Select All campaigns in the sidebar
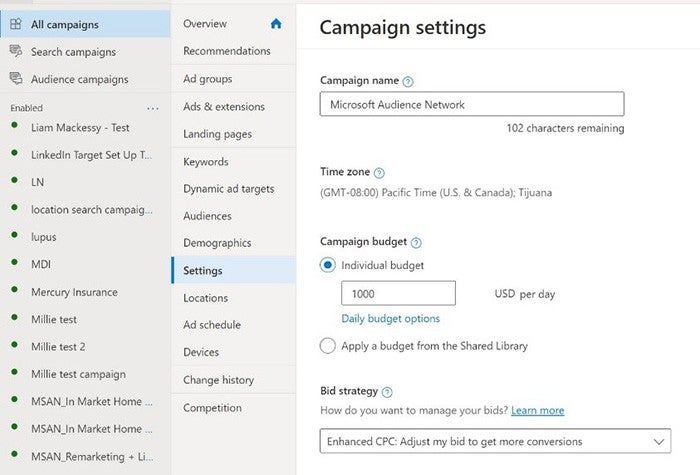The height and width of the screenshot is (475, 700). (85, 24)
